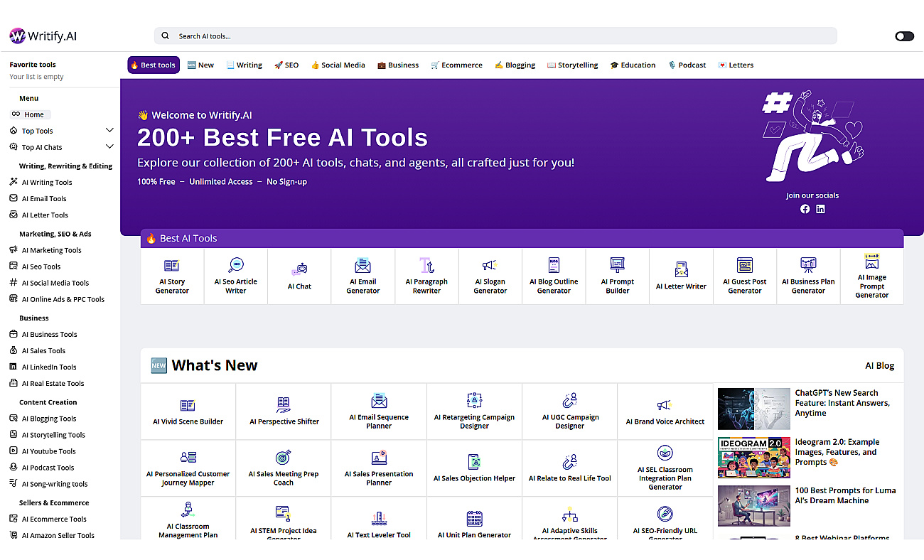
Task: Open AI Song-writing tools in sidebar
Action: tap(49, 484)
